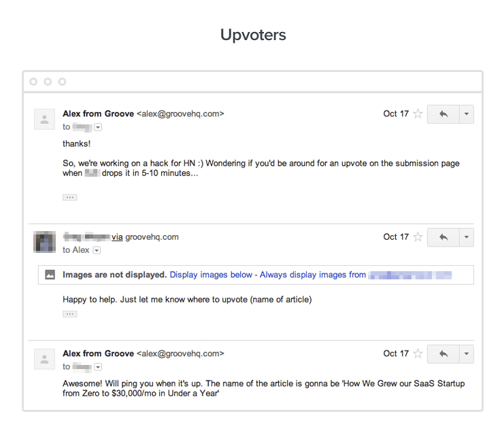Reply to the 'via groovehq.com' email
This screenshot has width=504, height=435.
pos(443,237)
